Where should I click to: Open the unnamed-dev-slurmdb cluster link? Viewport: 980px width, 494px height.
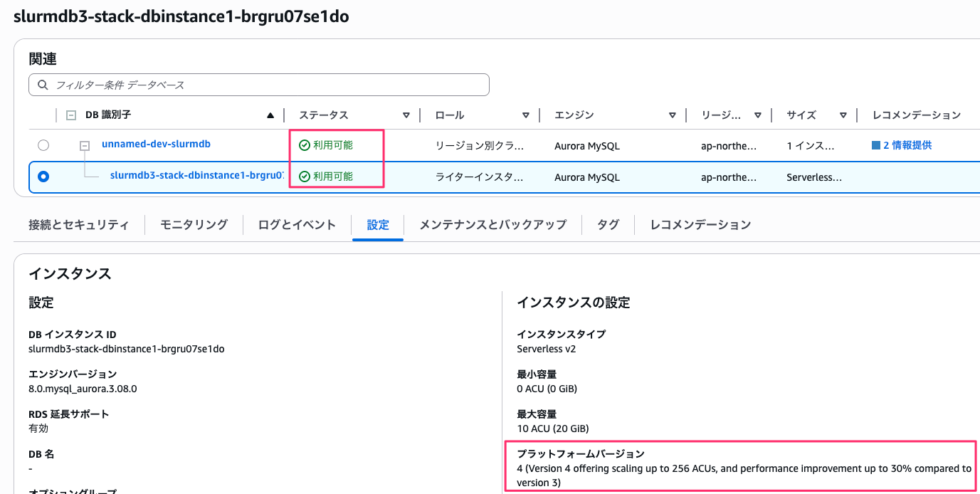point(155,143)
